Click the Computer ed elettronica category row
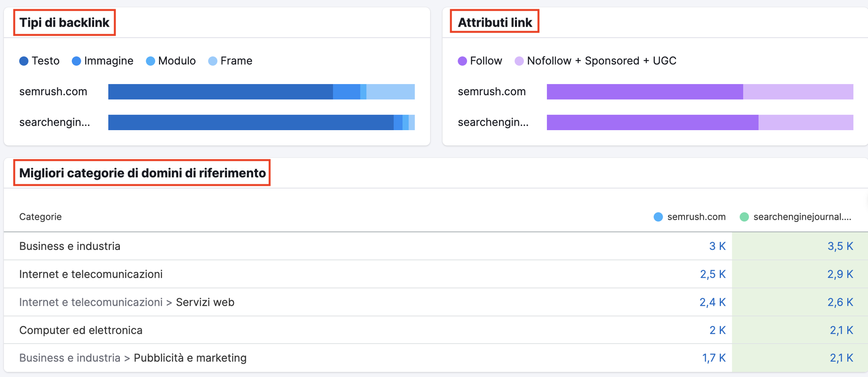 (x=81, y=330)
